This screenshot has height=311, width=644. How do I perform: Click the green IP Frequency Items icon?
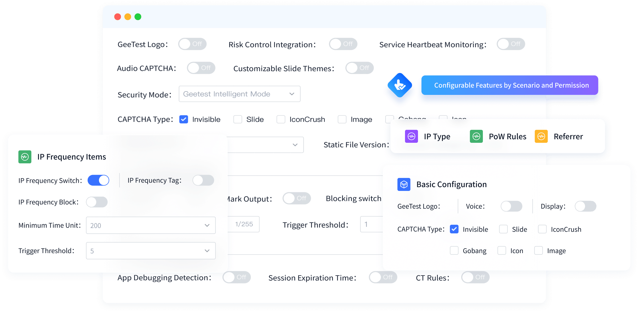pyautogui.click(x=25, y=157)
